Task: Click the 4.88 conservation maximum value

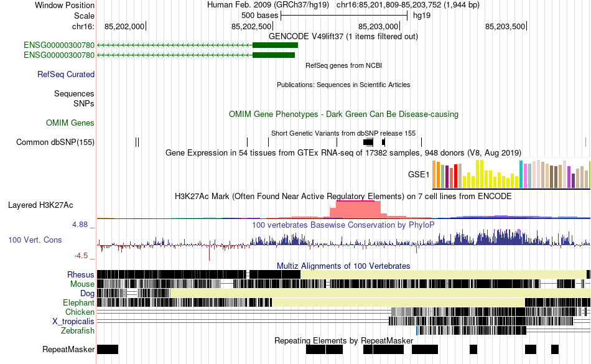Action: (x=80, y=225)
